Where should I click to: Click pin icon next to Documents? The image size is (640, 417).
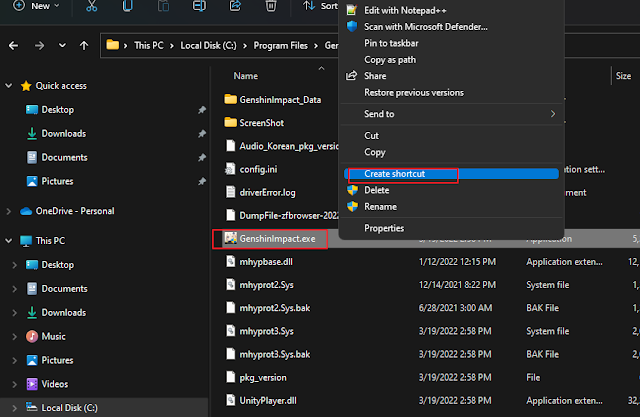click(x=202, y=157)
